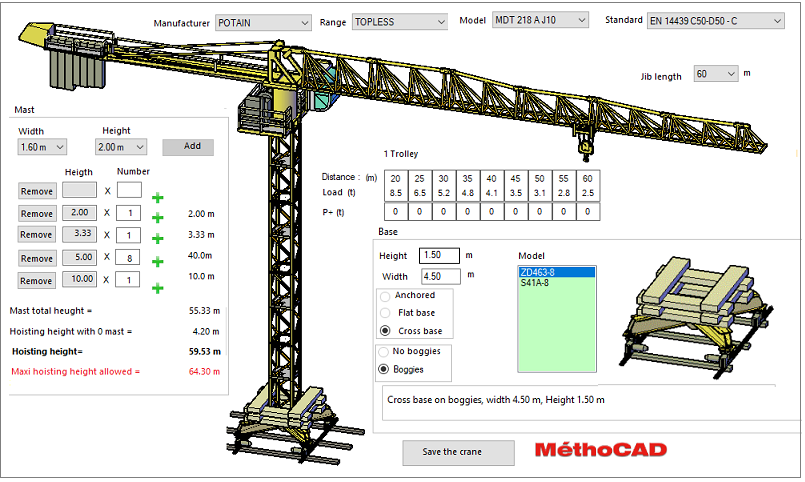
Task: Click green plus icon for empty mast row
Action: pyautogui.click(x=158, y=198)
